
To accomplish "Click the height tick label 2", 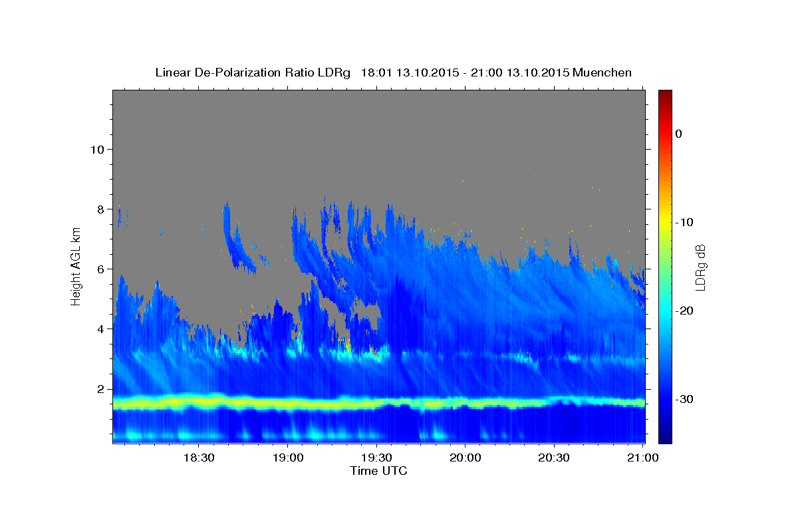I will click(100, 389).
